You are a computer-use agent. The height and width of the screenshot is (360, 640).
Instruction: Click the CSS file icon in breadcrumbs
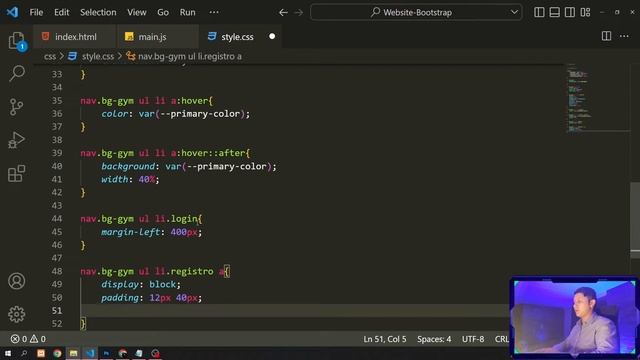[73, 56]
